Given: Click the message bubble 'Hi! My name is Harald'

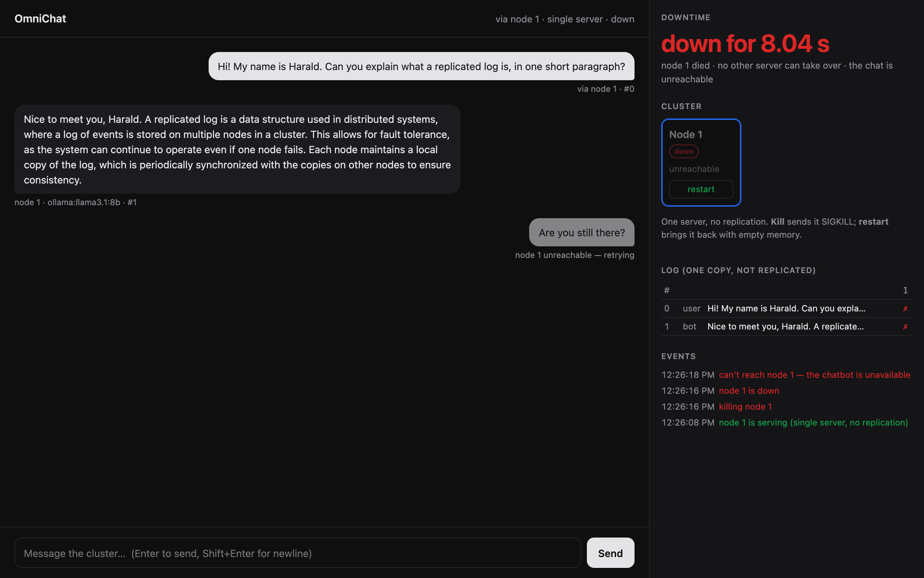Looking at the screenshot, I should [x=421, y=66].
